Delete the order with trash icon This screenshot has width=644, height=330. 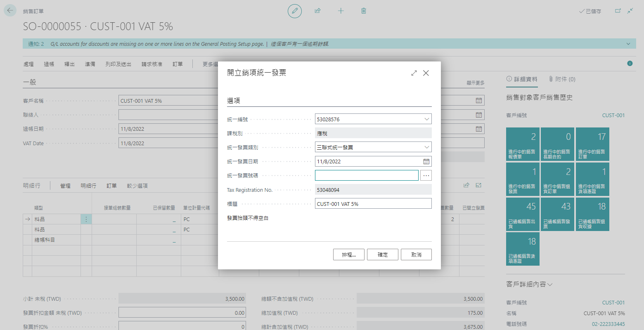364,11
